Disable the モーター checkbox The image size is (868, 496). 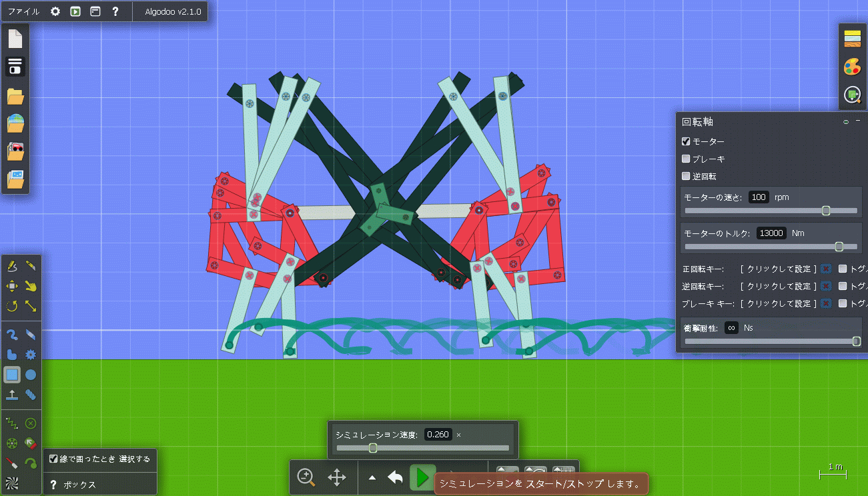coord(686,141)
